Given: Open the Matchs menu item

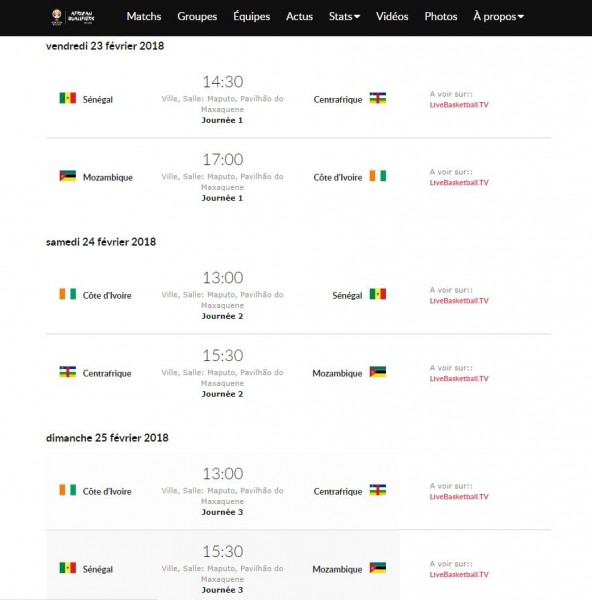Looking at the screenshot, I should 144,16.
